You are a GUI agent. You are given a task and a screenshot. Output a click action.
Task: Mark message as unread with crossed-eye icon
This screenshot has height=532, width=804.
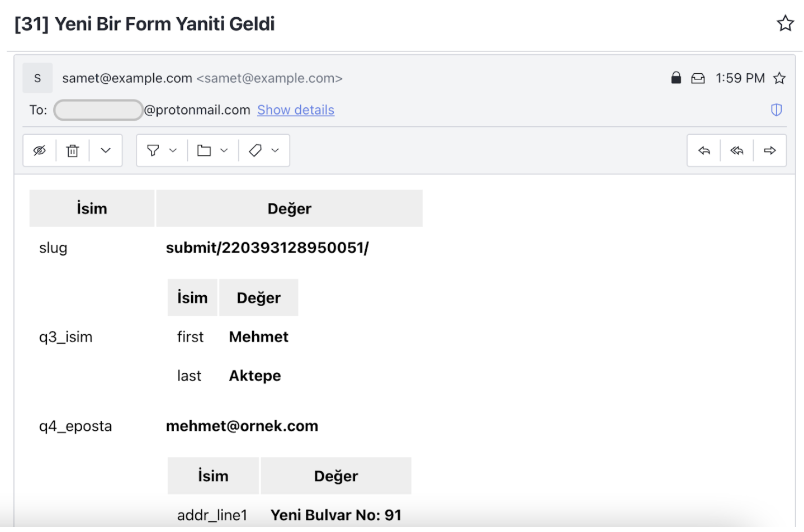click(x=40, y=150)
